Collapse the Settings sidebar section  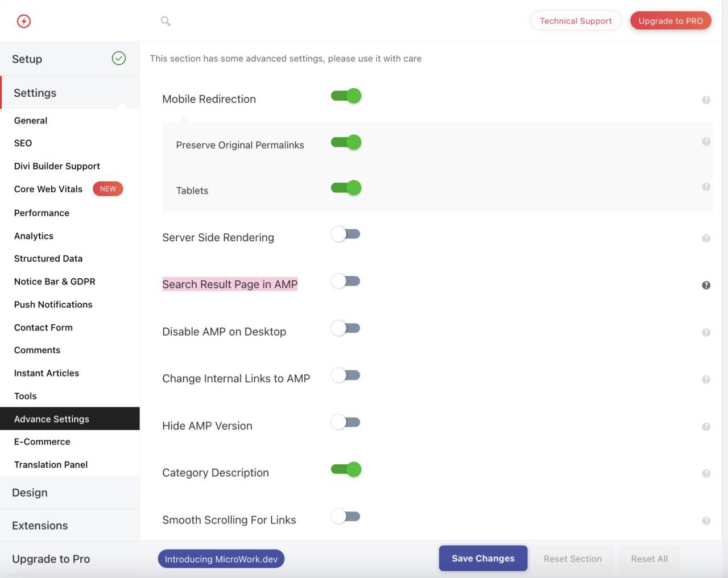[35, 93]
